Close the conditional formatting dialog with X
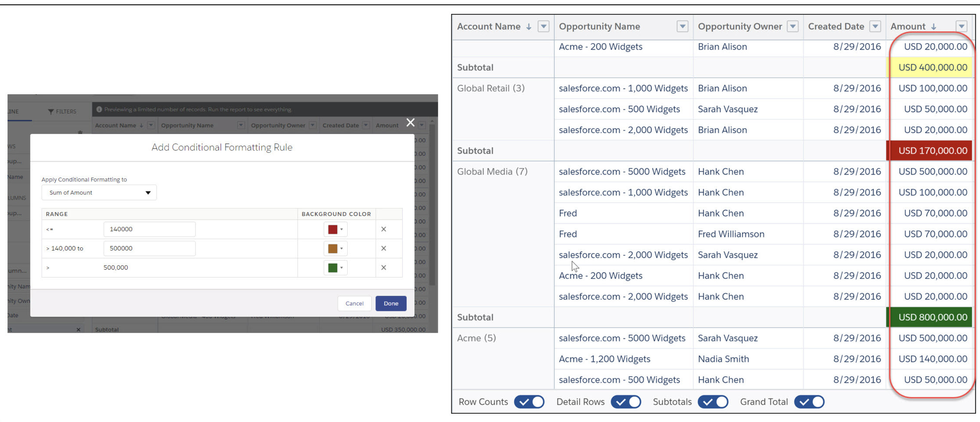Image resolution: width=980 pixels, height=422 pixels. tap(410, 122)
